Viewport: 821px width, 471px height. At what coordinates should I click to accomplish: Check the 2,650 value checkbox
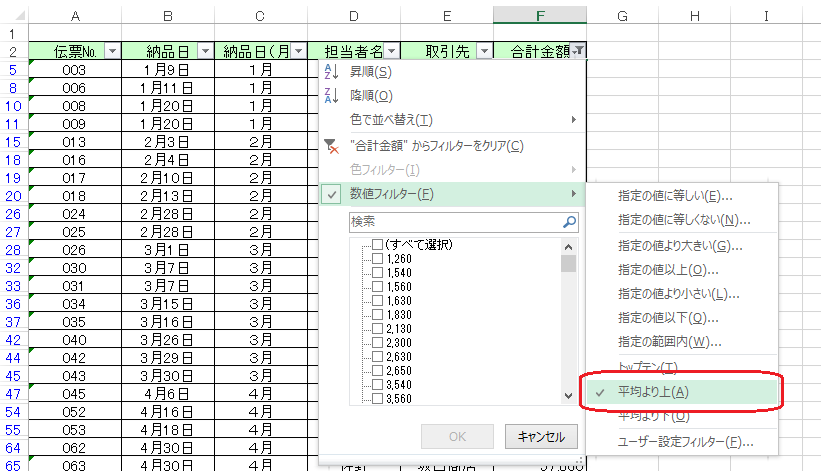378,371
